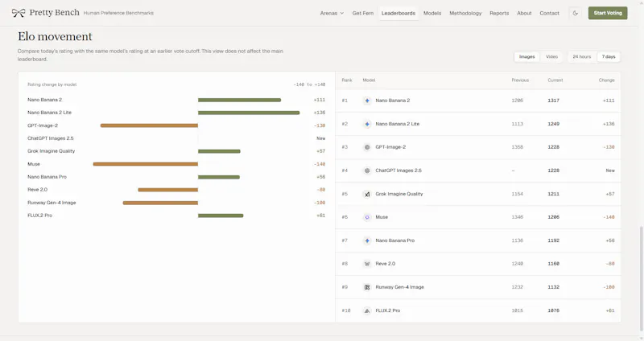Click New change label in ChatGPT row
Screen dimensions: 644x341
(x=610, y=170)
